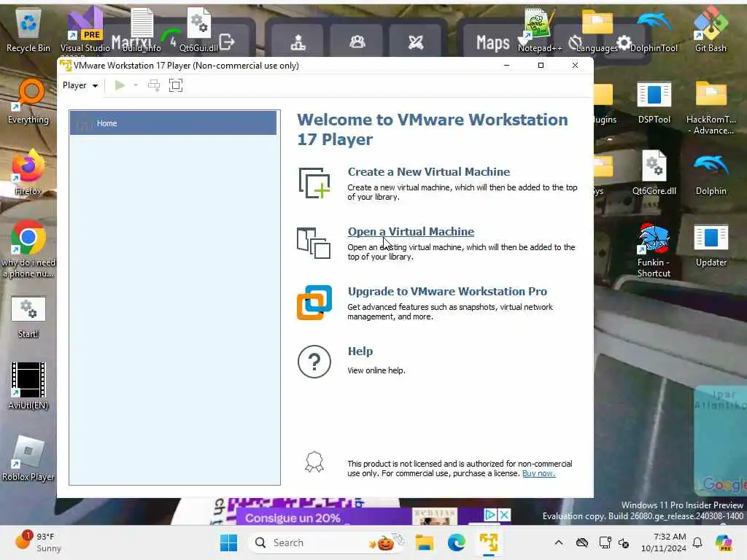The height and width of the screenshot is (560, 747).
Task: Expand the power options arrow next to play
Action: click(136, 85)
